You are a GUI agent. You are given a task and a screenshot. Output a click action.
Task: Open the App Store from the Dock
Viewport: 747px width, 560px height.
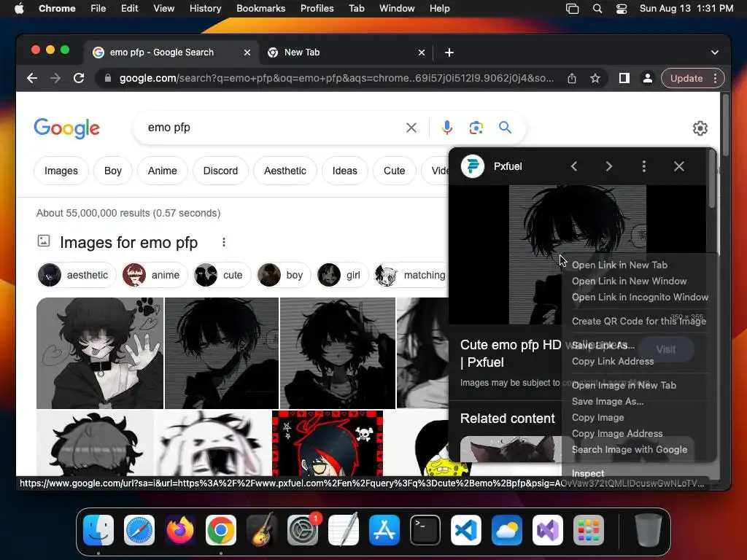pos(384,530)
